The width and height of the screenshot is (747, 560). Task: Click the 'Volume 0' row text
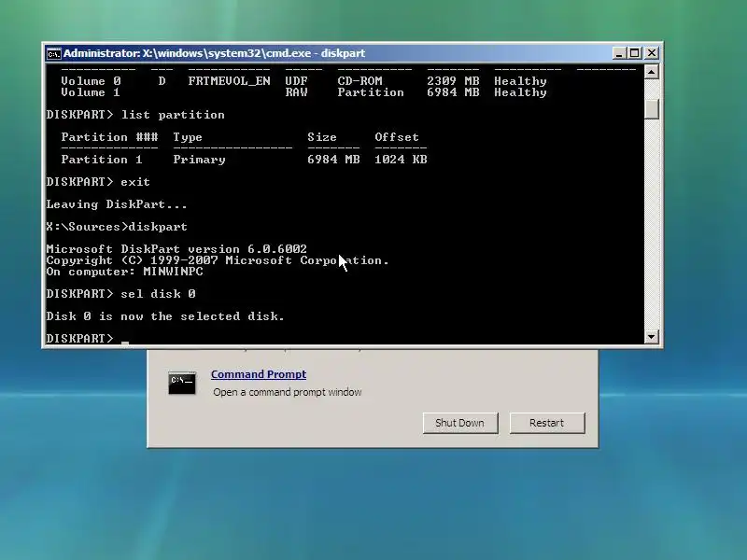pyautogui.click(x=303, y=81)
